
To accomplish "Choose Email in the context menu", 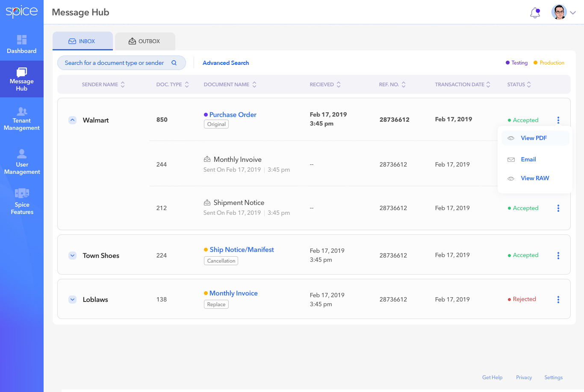I will pos(528,159).
